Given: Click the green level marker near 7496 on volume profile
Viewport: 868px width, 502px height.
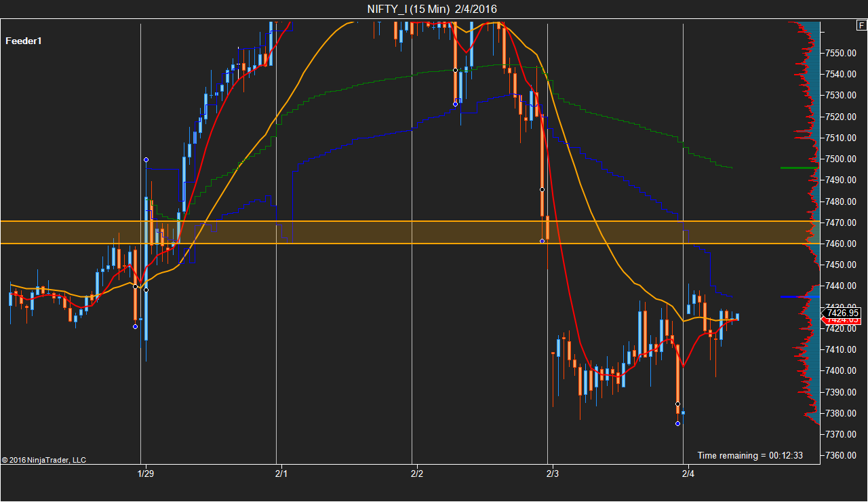Looking at the screenshot, I should point(800,168).
